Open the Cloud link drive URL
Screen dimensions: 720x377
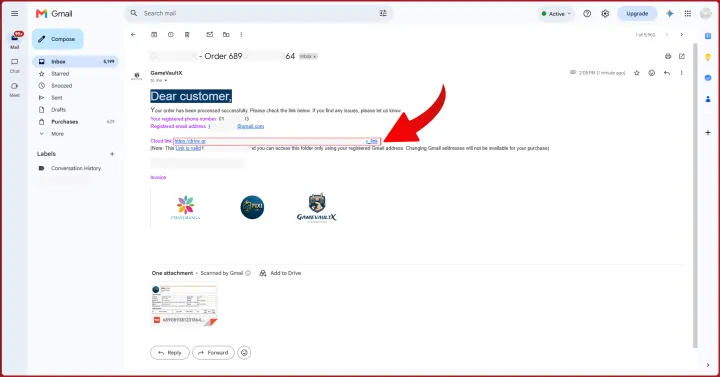[276, 141]
